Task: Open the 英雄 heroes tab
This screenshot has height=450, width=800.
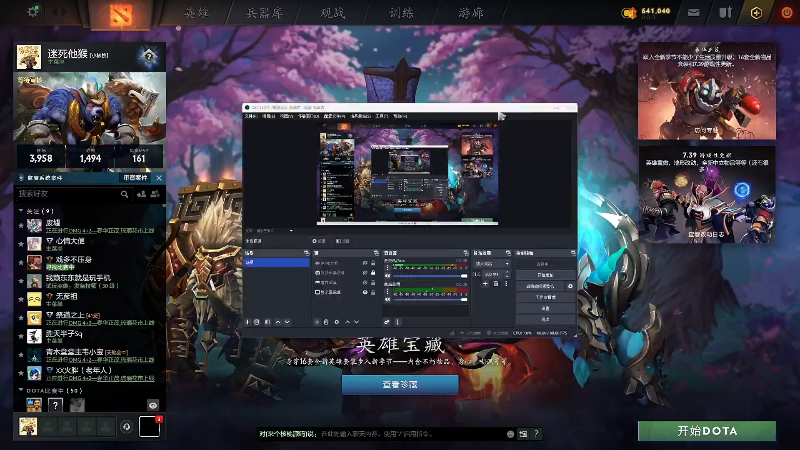Action: [196, 13]
